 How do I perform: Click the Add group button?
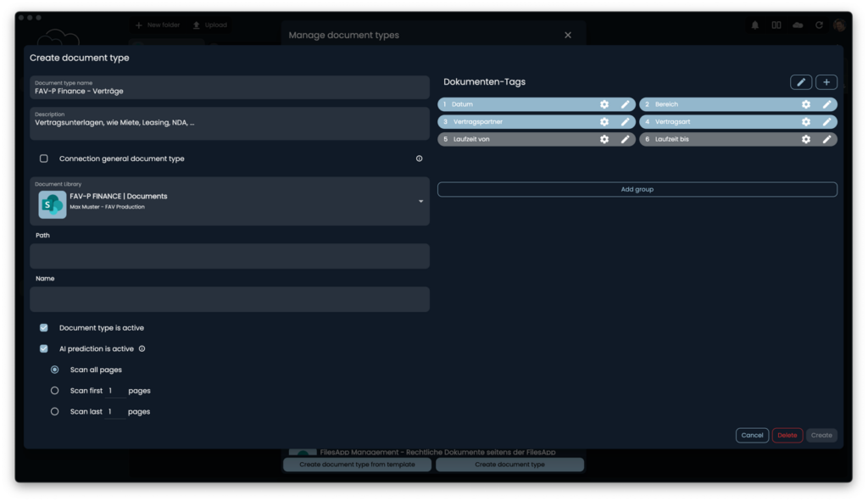tap(637, 189)
